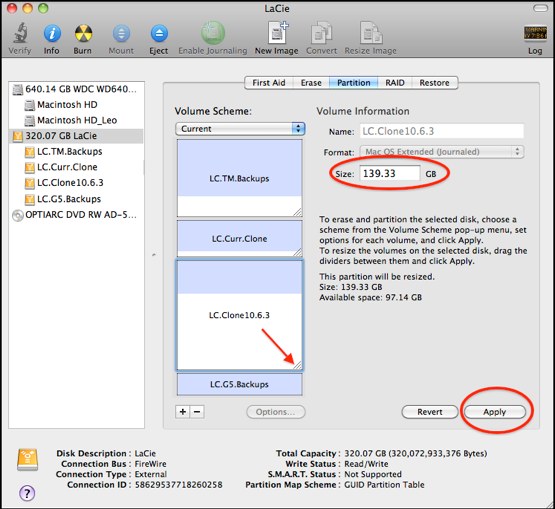This screenshot has width=555, height=509.
Task: Click the resize handle of LC.TM.Backups partition
Action: tap(298, 212)
